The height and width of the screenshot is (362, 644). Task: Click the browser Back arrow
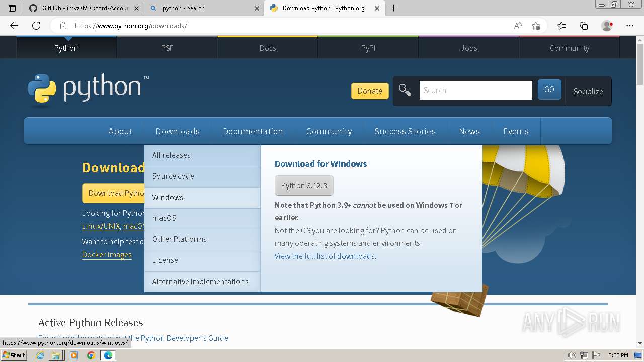[x=14, y=26]
